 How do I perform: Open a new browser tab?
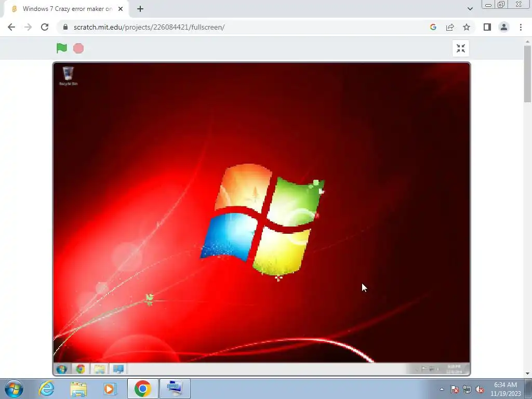(x=140, y=9)
